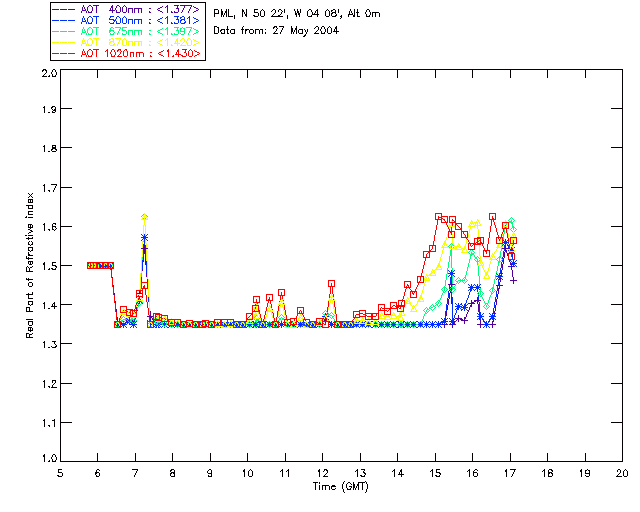The image size is (640, 512).
Task: Click the y-axis label 1.6
Action: click(49, 227)
